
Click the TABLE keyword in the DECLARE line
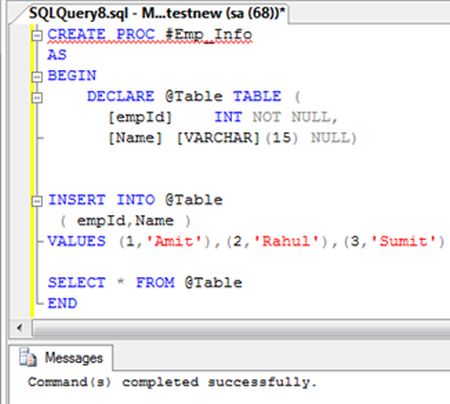click(x=257, y=96)
